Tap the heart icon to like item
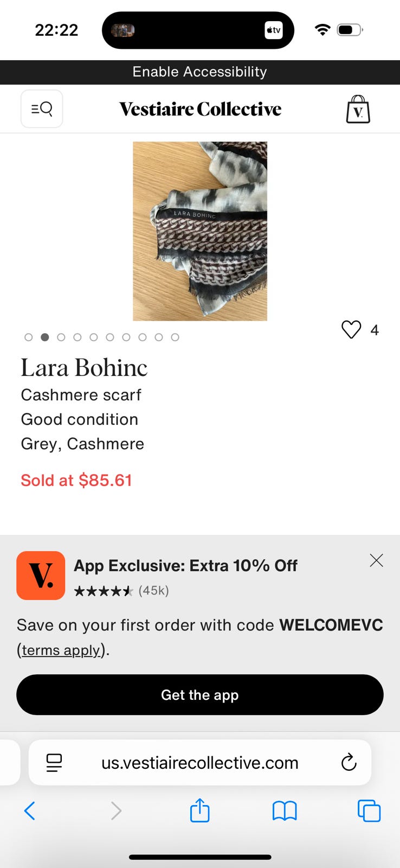The width and height of the screenshot is (400, 868). click(351, 329)
